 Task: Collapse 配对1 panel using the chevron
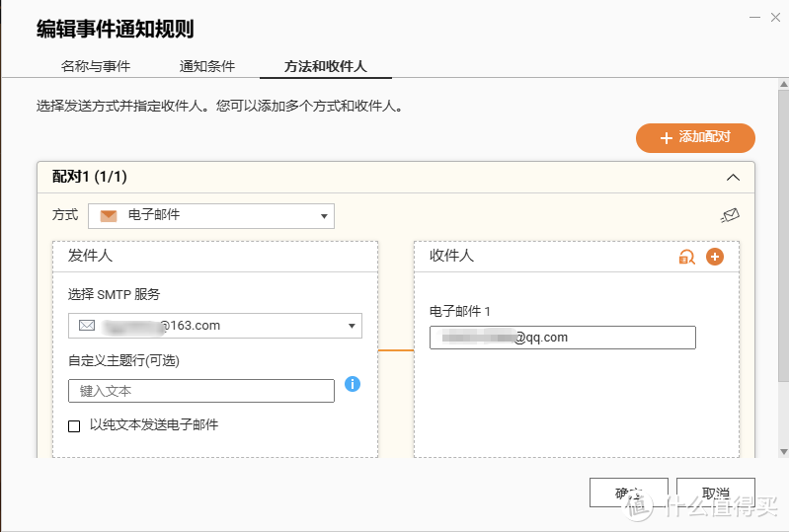click(733, 178)
